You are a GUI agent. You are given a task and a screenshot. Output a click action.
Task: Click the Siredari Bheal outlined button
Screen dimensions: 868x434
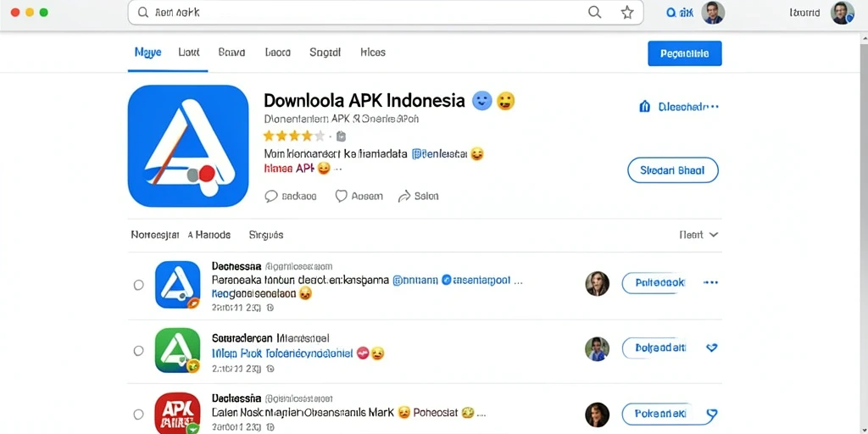tap(672, 170)
